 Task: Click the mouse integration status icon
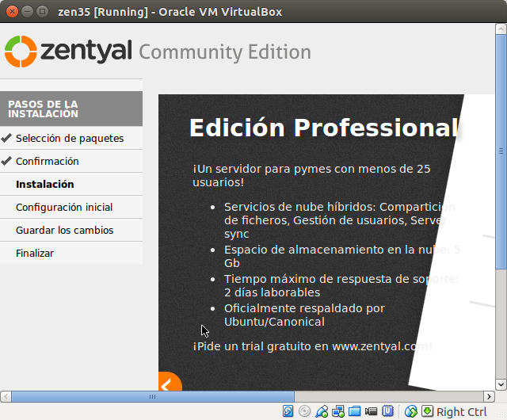pos(411,411)
